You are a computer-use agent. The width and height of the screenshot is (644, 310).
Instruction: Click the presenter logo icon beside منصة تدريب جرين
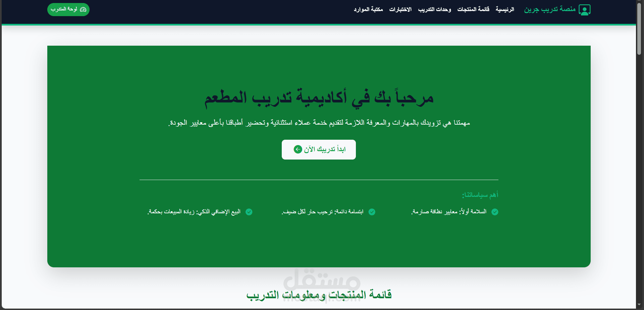click(x=585, y=9)
